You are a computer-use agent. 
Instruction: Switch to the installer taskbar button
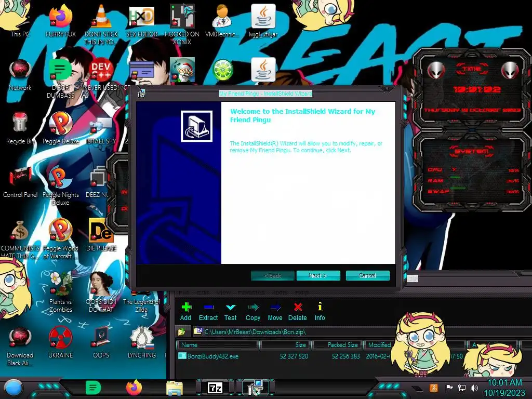click(255, 388)
